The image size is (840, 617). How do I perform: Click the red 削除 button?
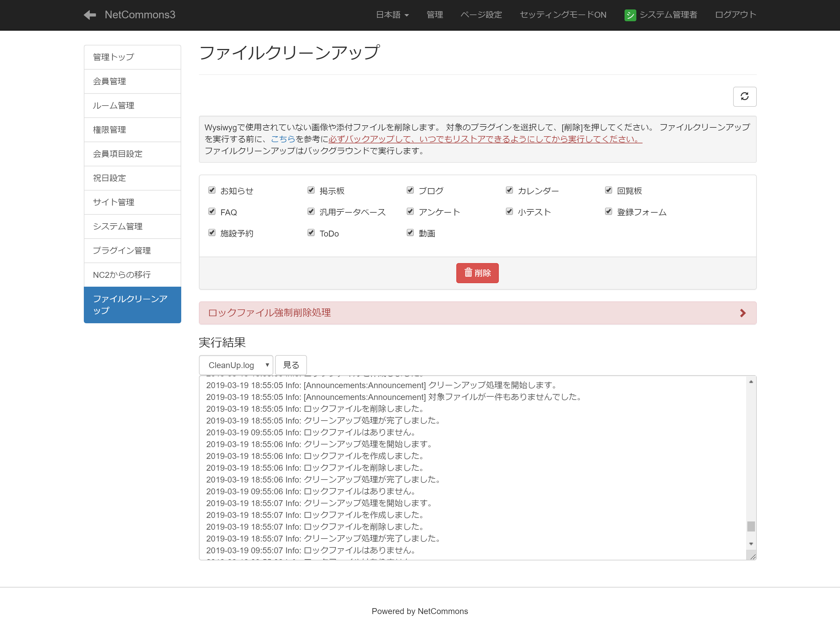(477, 273)
